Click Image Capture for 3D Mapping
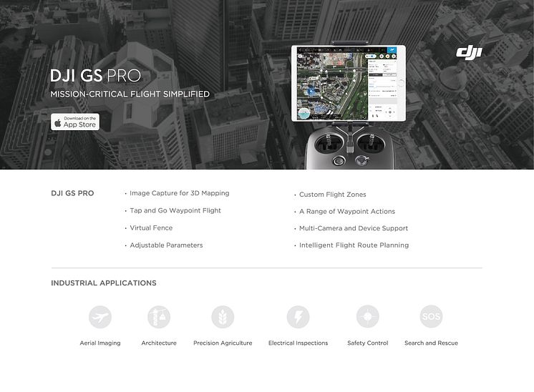 point(180,193)
